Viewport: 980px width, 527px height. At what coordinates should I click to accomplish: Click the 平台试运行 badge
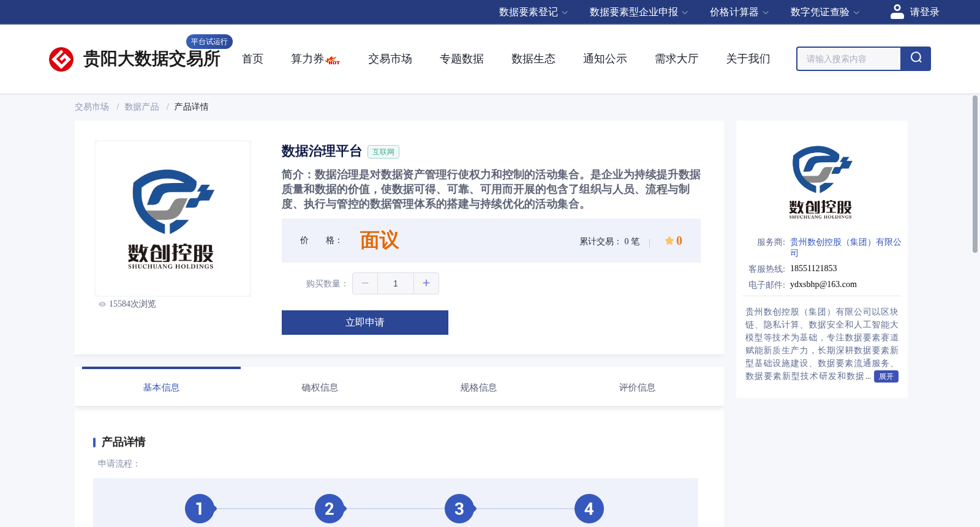point(209,42)
